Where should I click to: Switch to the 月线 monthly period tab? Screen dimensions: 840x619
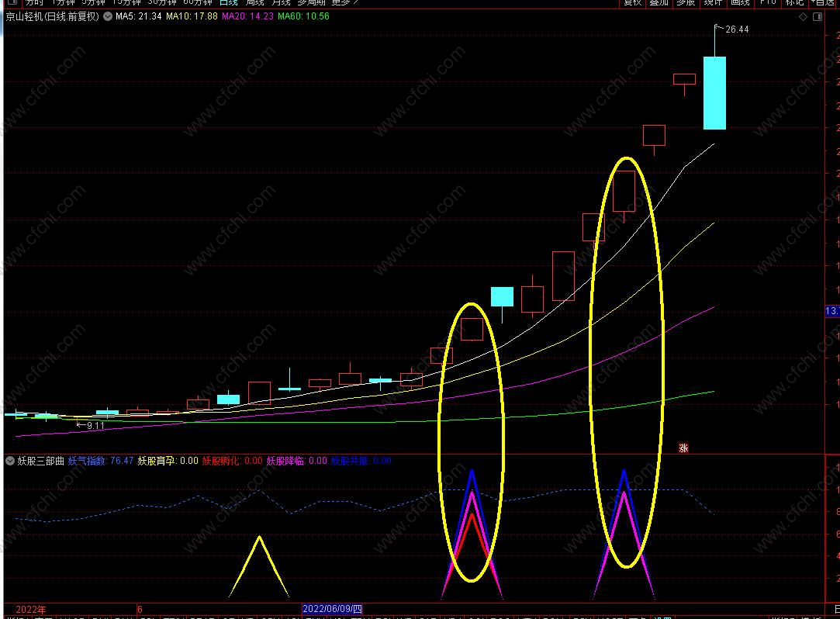(x=281, y=2)
